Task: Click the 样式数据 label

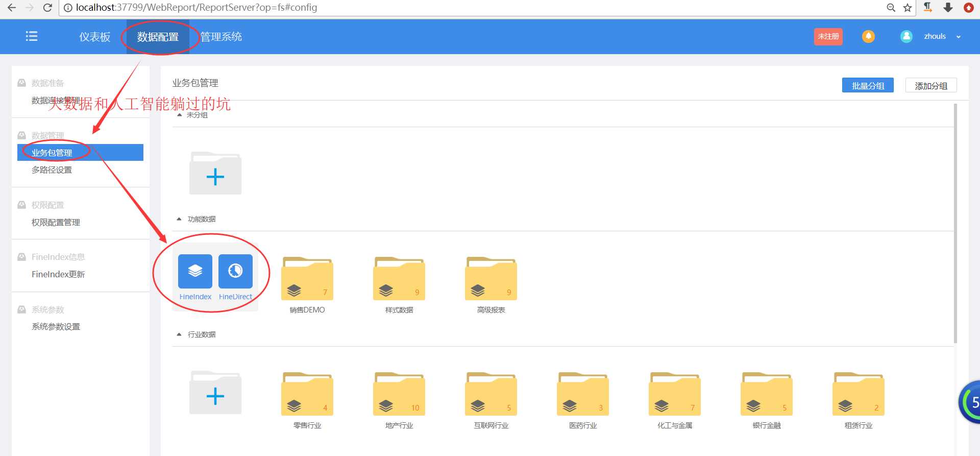Action: click(399, 310)
